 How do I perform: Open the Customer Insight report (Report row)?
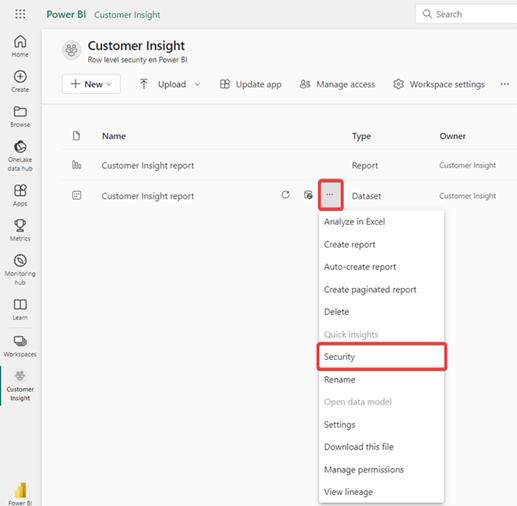click(x=148, y=165)
